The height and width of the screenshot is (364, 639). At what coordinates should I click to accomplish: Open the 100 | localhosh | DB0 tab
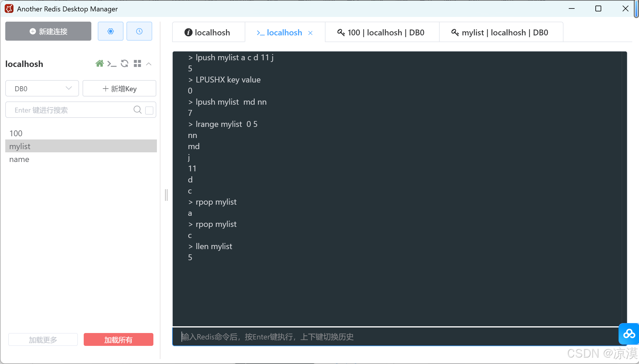[381, 32]
